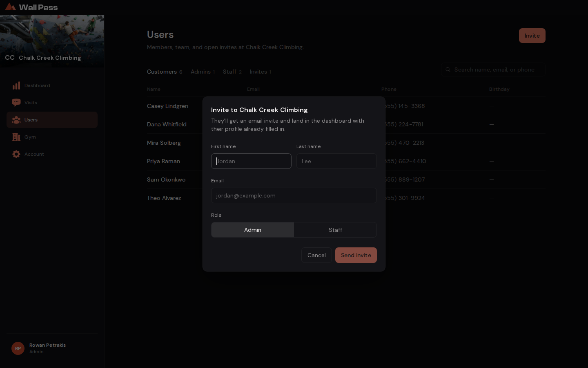This screenshot has height=368, width=588.
Task: Click the RP avatar for Rowan Petrakis
Action: pyautogui.click(x=18, y=348)
